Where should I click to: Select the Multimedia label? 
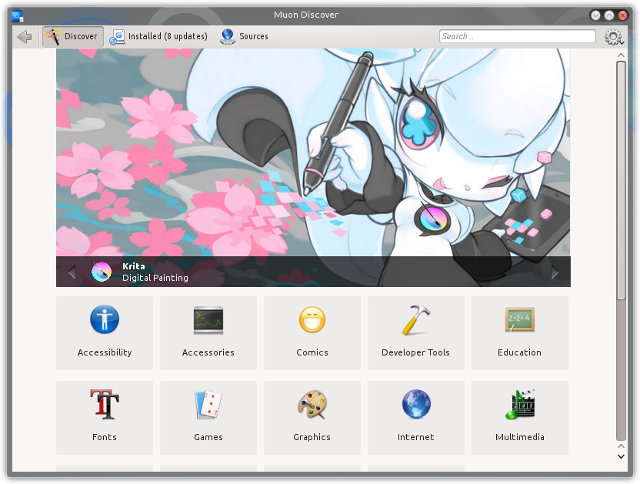520,437
